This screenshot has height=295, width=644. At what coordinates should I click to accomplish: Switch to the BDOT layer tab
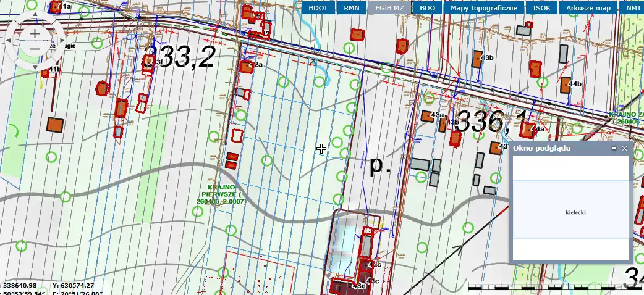pyautogui.click(x=318, y=8)
